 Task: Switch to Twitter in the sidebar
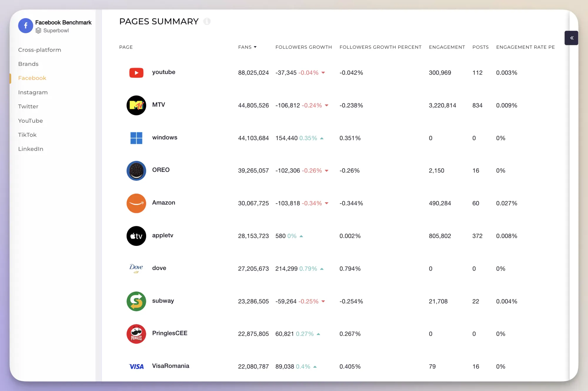28,106
